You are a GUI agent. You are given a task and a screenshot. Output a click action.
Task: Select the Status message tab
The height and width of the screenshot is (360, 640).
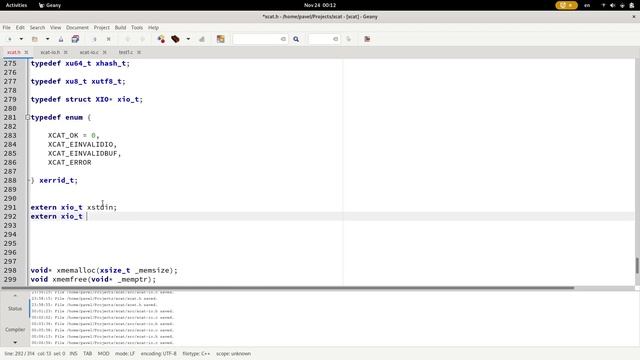[15, 309]
